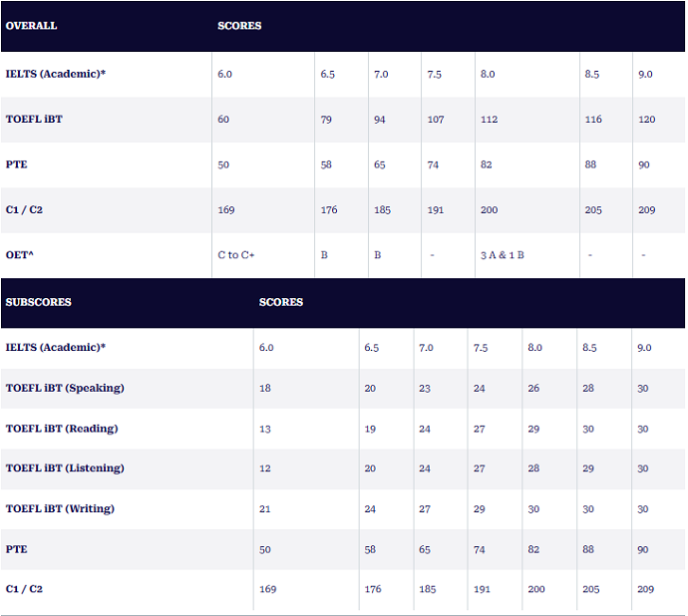Select the TOEFL Speaking subscore 18
Image resolution: width=688 pixels, height=616 pixels.
(265, 388)
